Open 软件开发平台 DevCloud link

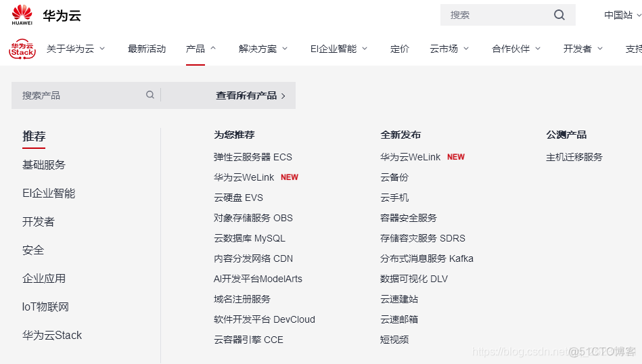tap(264, 319)
